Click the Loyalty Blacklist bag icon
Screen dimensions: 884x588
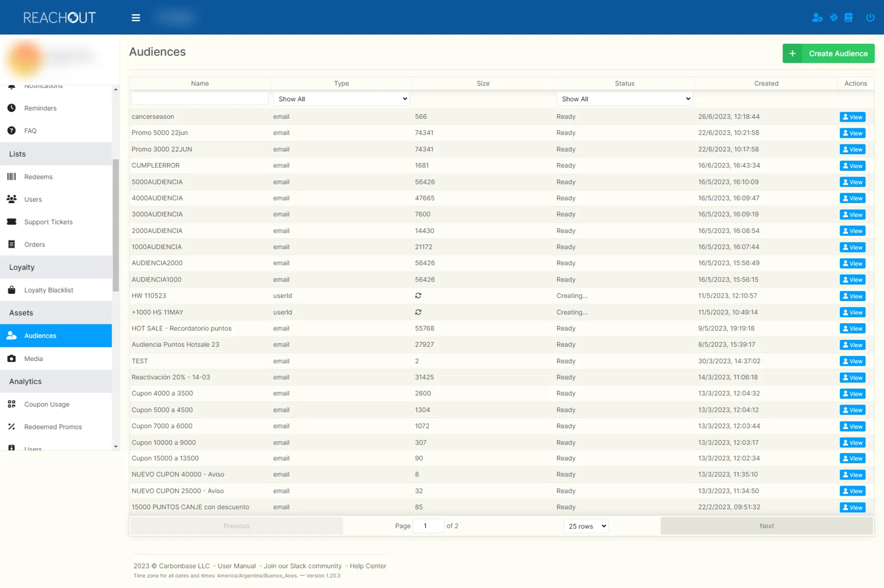tap(12, 290)
